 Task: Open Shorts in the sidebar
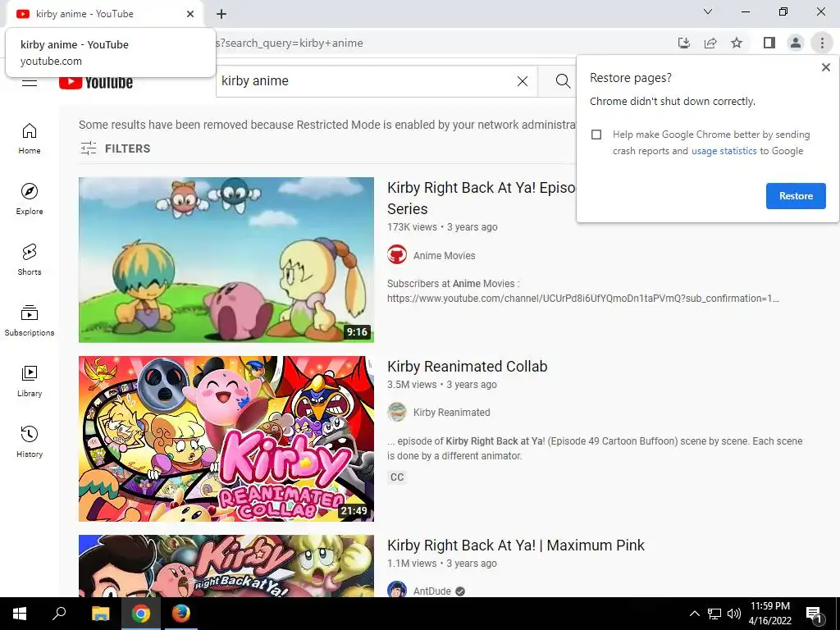(x=30, y=260)
